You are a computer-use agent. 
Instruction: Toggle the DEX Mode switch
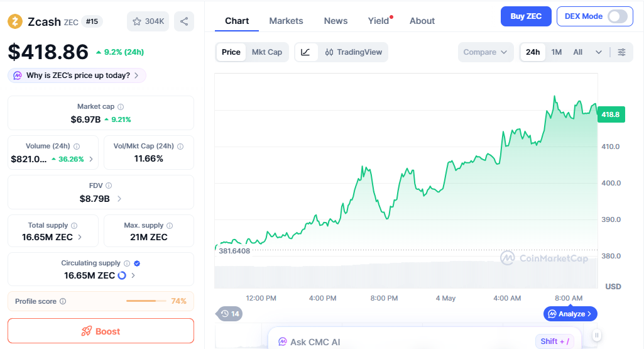pyautogui.click(x=618, y=16)
